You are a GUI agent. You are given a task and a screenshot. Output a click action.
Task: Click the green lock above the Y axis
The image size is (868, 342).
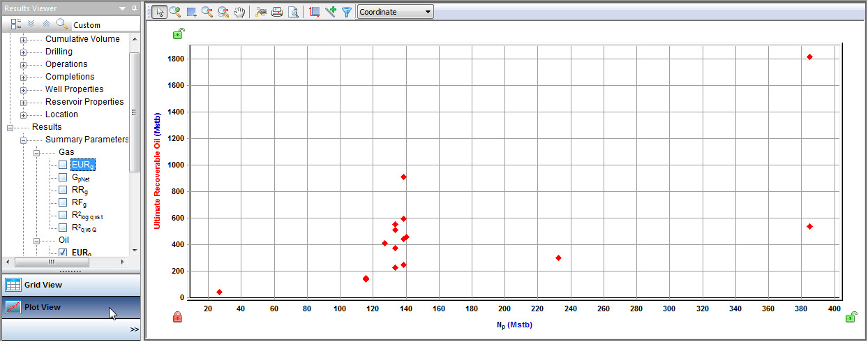click(x=179, y=33)
